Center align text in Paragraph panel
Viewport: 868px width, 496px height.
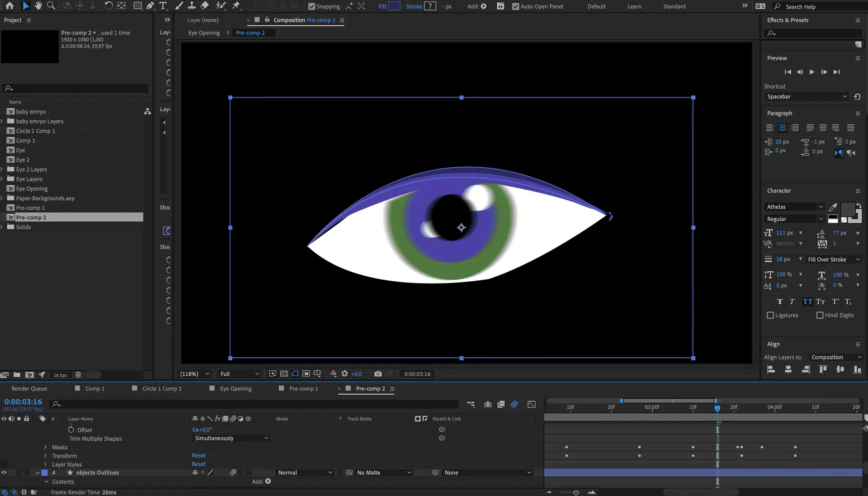pyautogui.click(x=782, y=128)
